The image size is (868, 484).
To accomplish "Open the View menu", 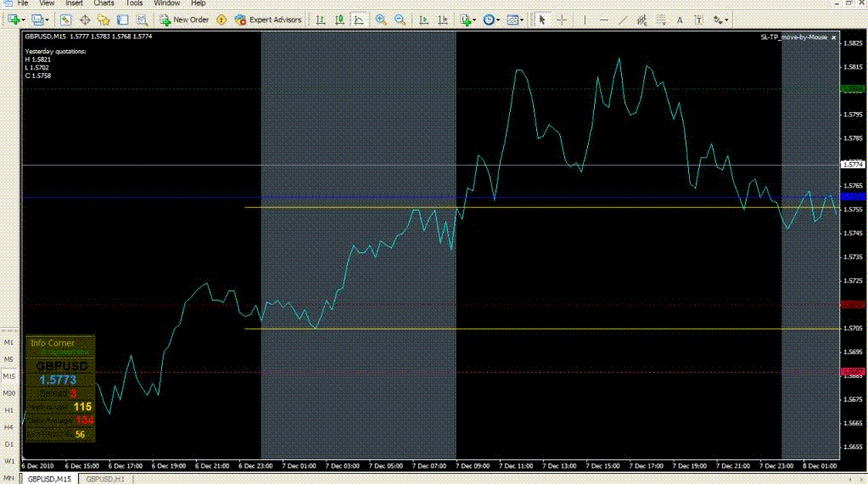I will (x=47, y=3).
